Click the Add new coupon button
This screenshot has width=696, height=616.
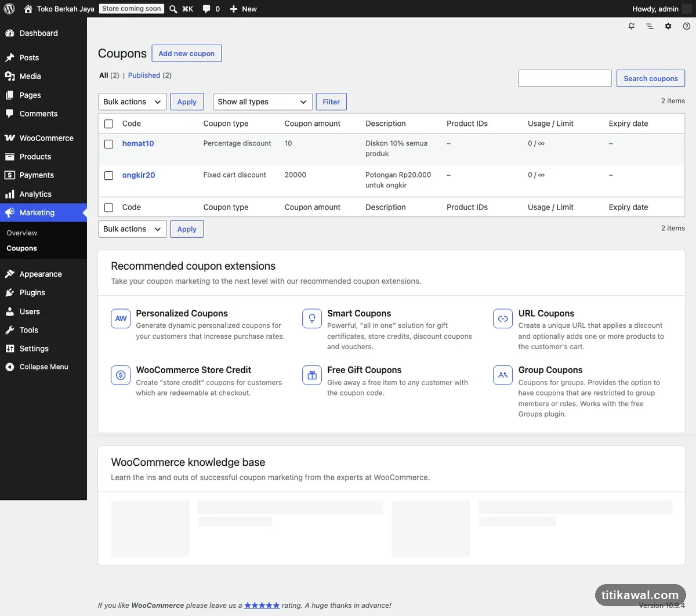point(187,53)
